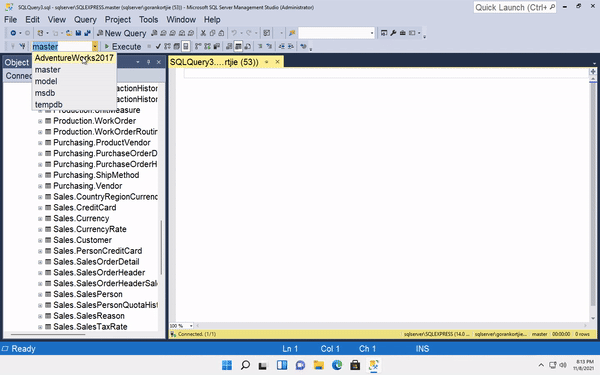Image resolution: width=600 pixels, height=375 pixels.
Task: Select the Sales.SalesPerson table
Action: coord(88,294)
